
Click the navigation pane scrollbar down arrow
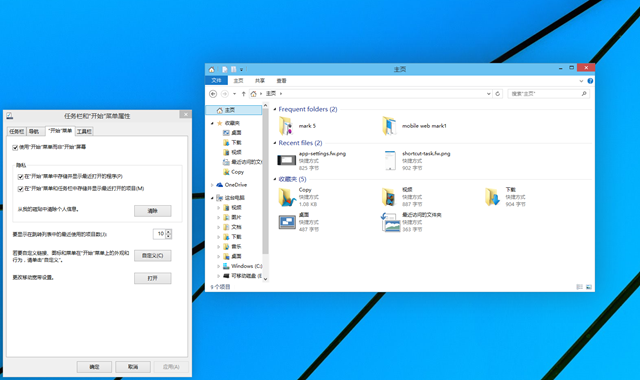coord(265,279)
